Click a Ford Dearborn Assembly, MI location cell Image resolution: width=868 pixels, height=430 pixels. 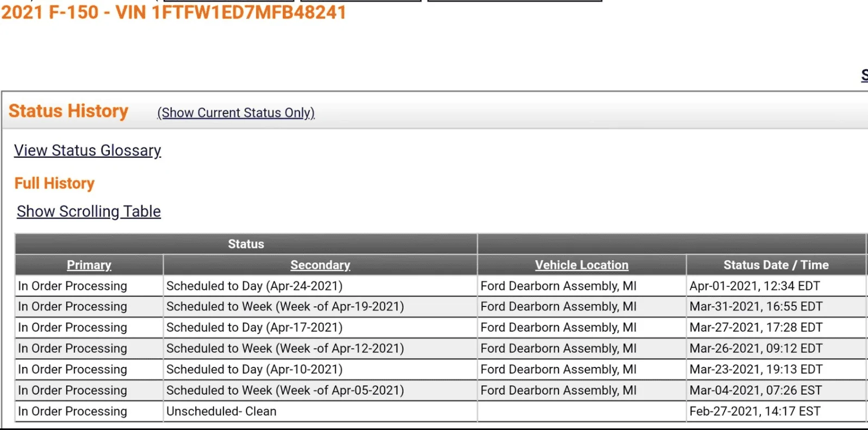click(x=559, y=286)
